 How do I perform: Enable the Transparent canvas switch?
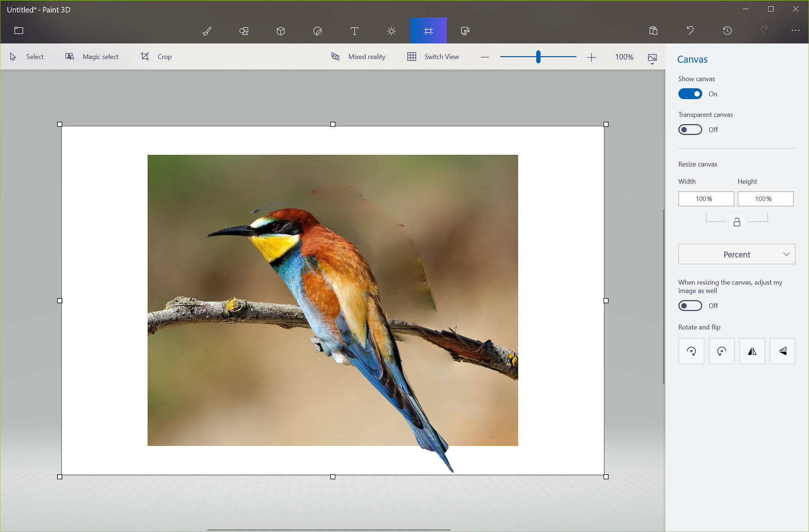pyautogui.click(x=690, y=130)
